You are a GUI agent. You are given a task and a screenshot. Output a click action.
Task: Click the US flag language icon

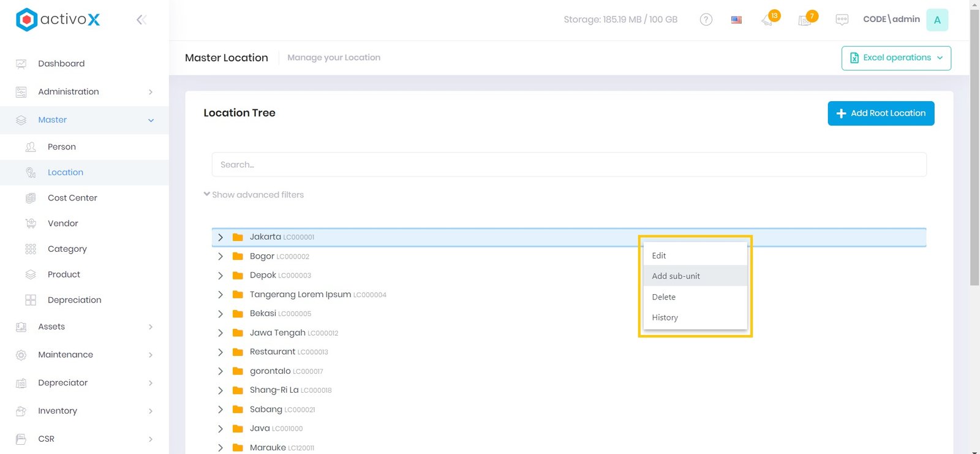coord(736,20)
